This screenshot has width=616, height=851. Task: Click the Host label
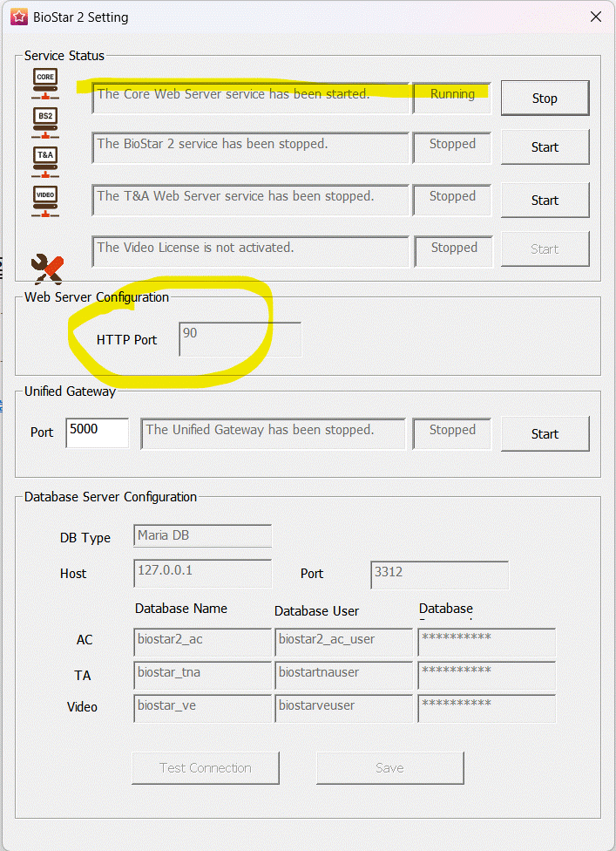tap(73, 574)
